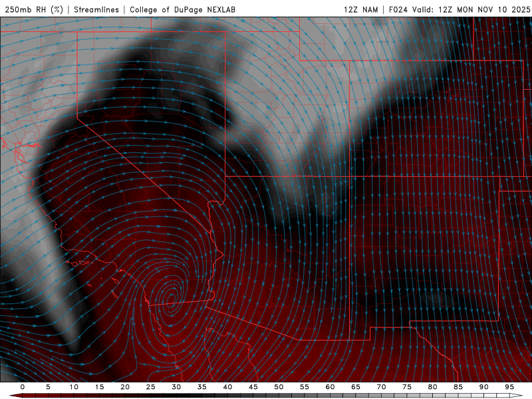532x399 pixels.
Task: Click the color bar label "55"
Action: [x=305, y=387]
